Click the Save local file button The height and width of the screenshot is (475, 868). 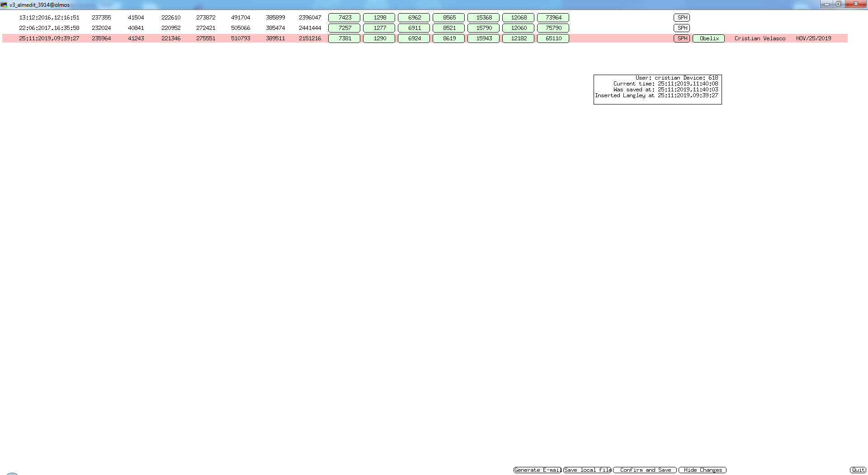[x=587, y=470]
